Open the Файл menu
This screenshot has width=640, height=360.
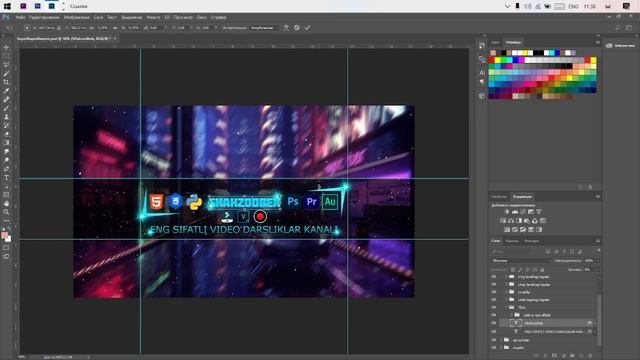coord(20,18)
